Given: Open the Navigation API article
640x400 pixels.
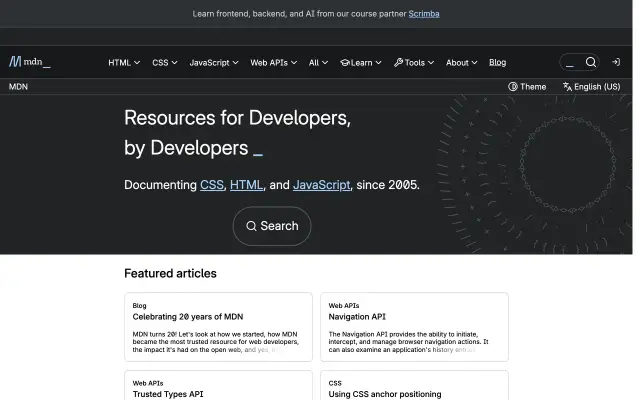Looking at the screenshot, I should pyautogui.click(x=357, y=317).
